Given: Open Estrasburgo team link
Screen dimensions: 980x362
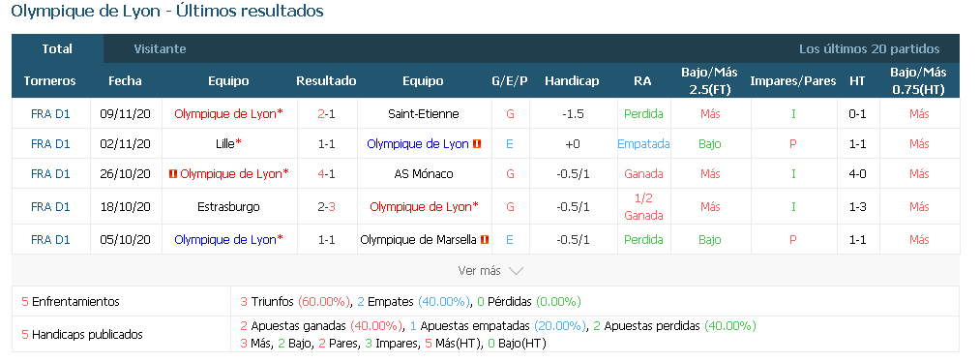Looking at the screenshot, I should tap(228, 206).
